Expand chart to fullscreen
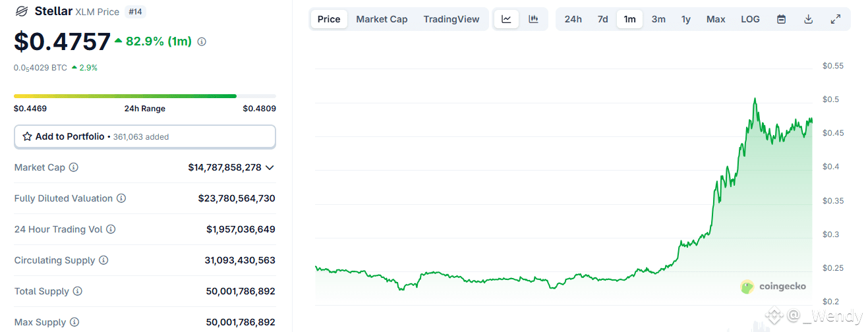 pos(835,19)
